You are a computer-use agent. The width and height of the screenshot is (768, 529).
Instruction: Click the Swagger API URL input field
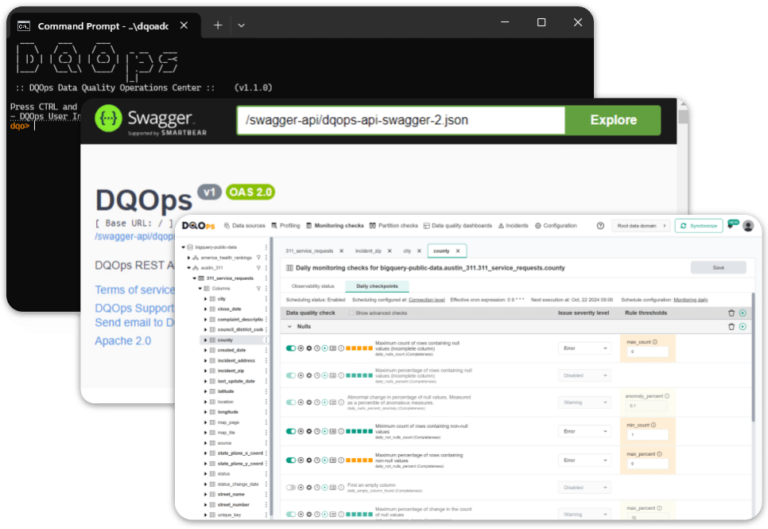[x=401, y=120]
